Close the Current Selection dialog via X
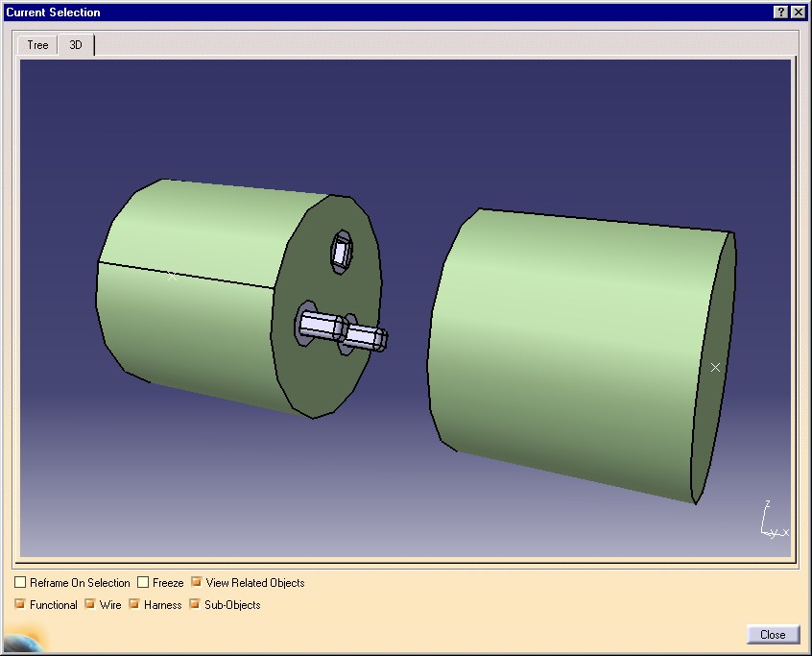The height and width of the screenshot is (656, 812). pos(799,12)
